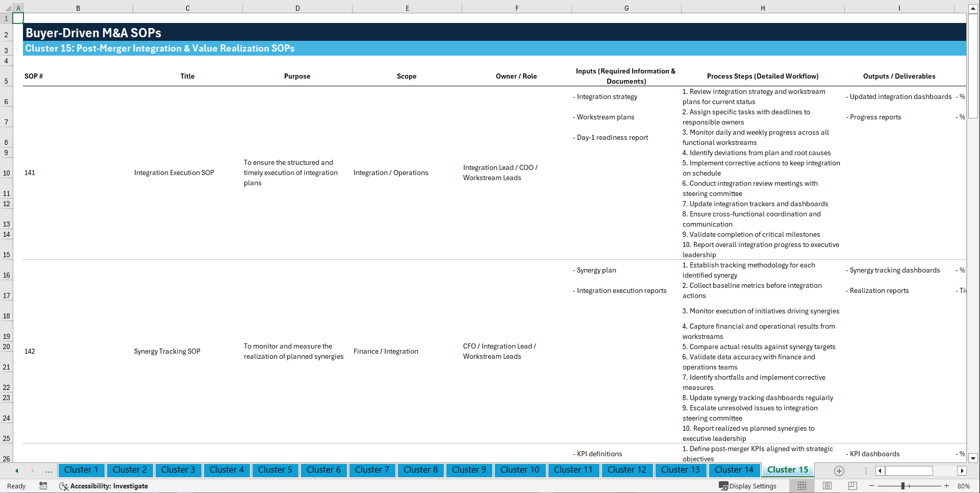The image size is (980, 493).
Task: Select column G header
Action: click(x=626, y=8)
